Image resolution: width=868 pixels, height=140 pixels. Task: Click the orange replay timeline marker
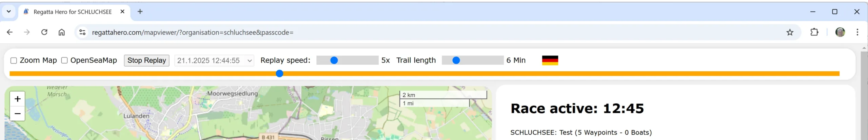click(279, 73)
